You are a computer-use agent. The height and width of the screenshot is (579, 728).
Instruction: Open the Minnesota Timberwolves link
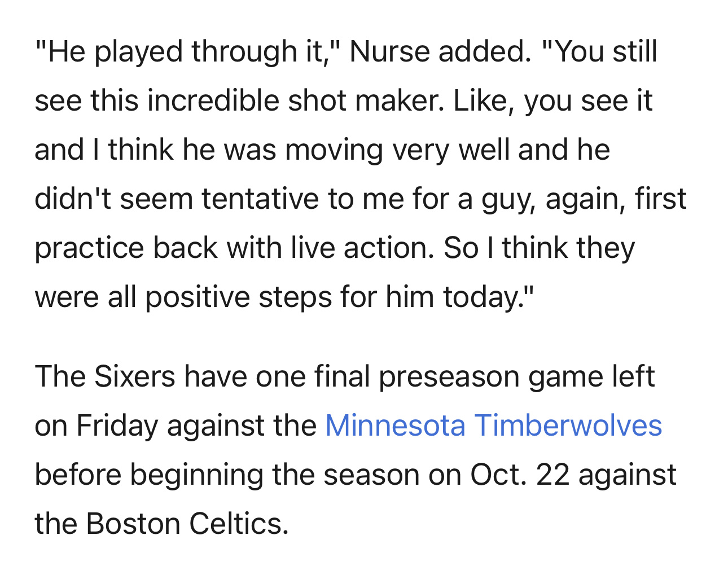tap(493, 425)
